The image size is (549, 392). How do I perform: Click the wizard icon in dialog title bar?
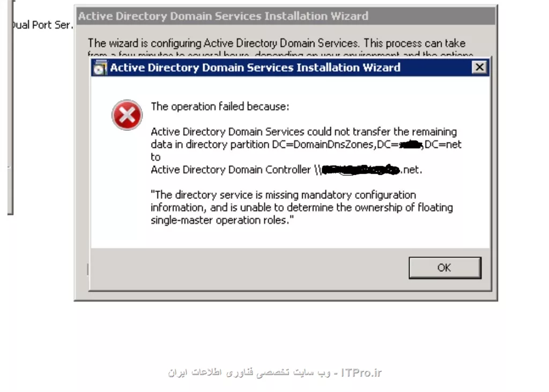click(x=100, y=68)
